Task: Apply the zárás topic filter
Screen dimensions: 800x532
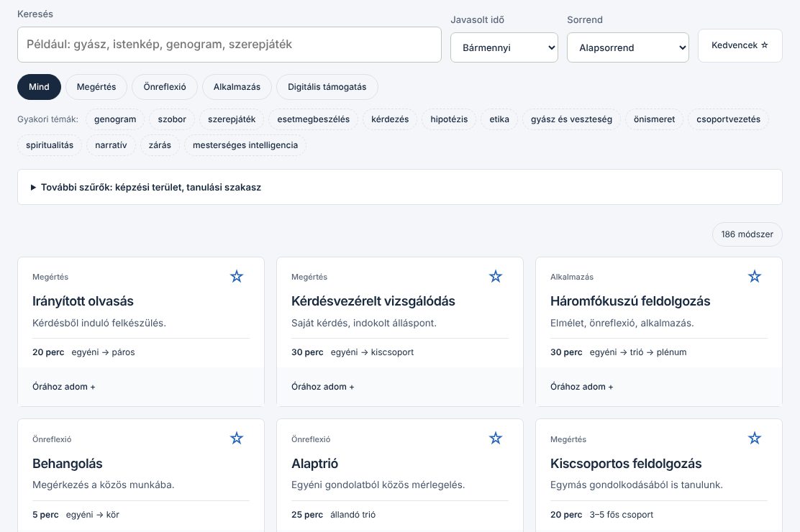Action: tap(160, 145)
